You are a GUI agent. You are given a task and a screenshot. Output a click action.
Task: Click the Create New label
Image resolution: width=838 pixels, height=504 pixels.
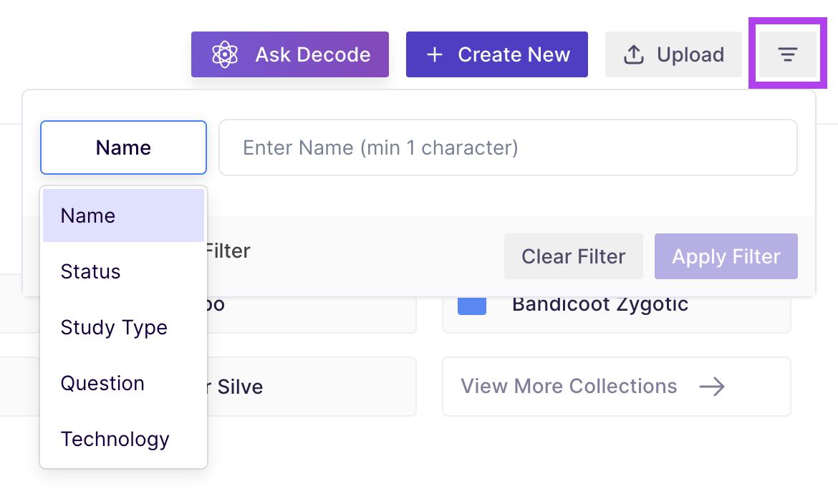pos(514,54)
